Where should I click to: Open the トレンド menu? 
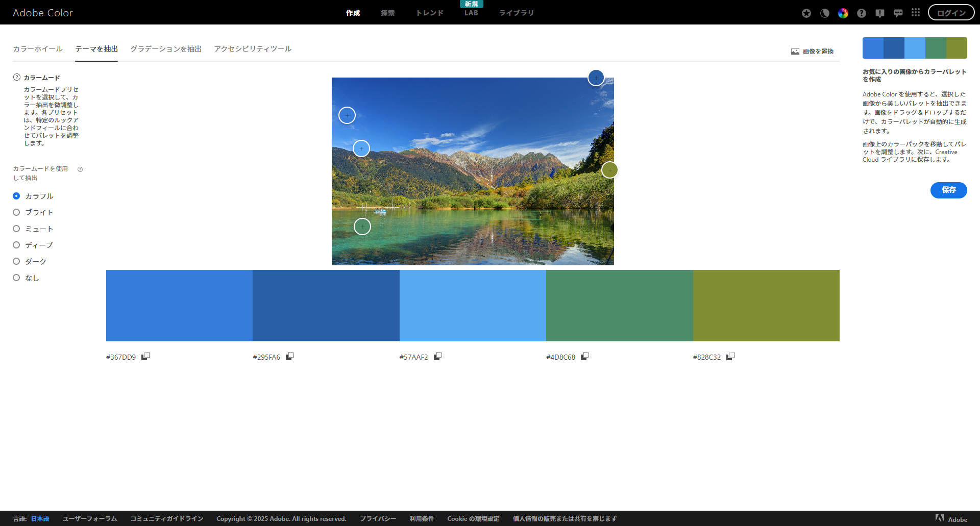point(429,13)
